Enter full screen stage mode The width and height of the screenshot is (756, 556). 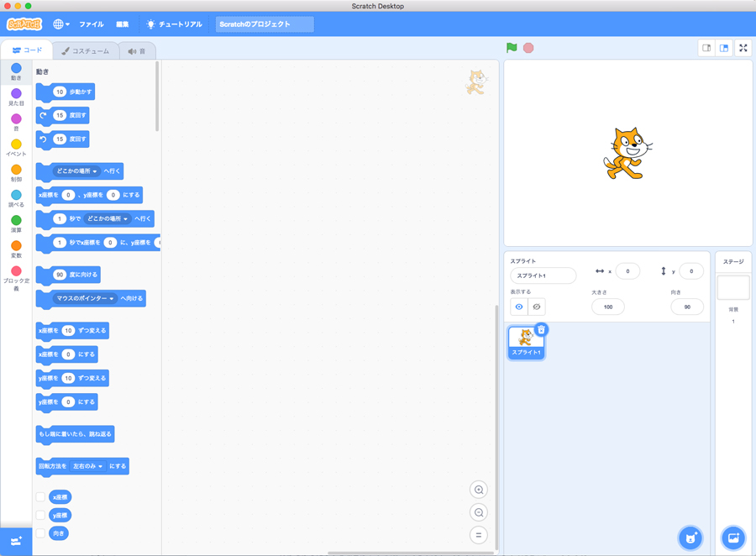point(743,48)
